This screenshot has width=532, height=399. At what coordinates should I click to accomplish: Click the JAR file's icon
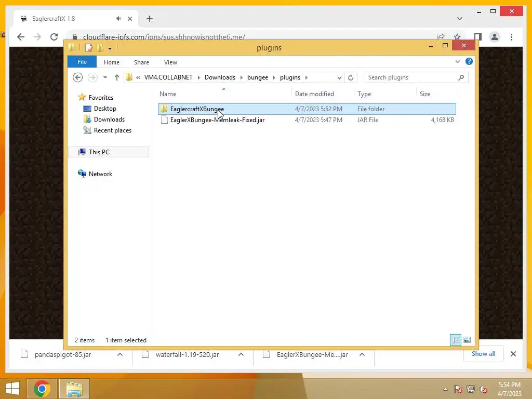164,119
